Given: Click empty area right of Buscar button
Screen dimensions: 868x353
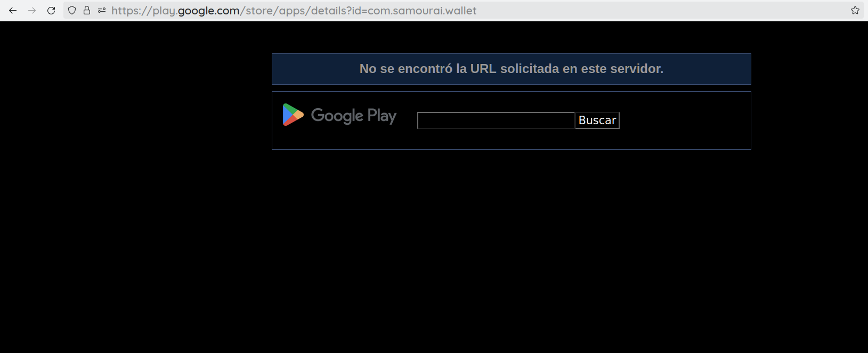Looking at the screenshot, I should tap(685, 121).
